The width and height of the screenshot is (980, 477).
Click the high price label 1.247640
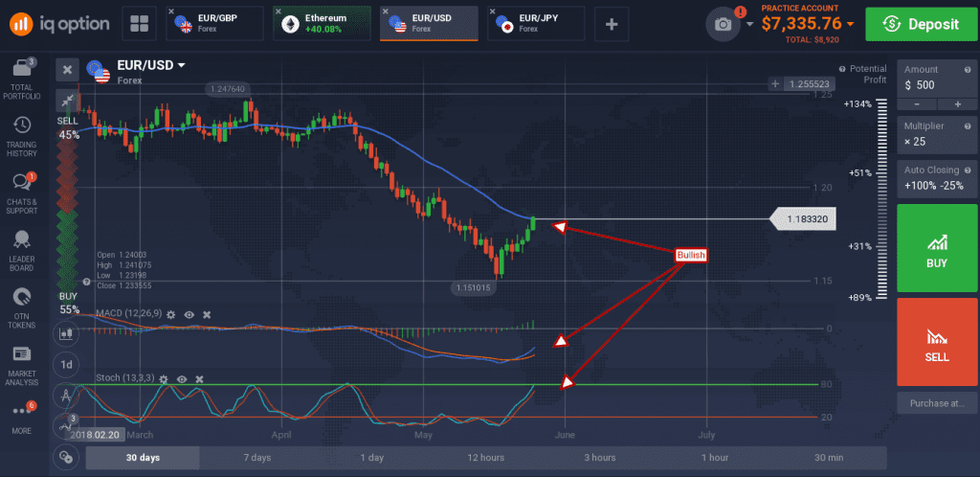(x=227, y=89)
